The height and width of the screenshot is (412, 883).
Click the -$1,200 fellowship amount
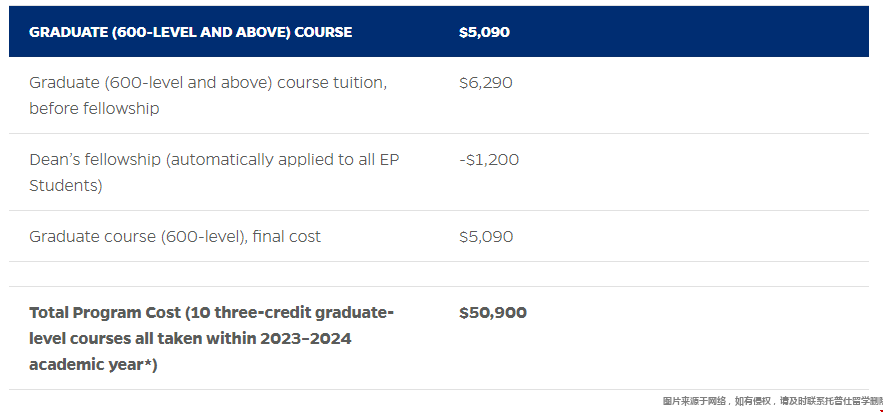pos(489,160)
